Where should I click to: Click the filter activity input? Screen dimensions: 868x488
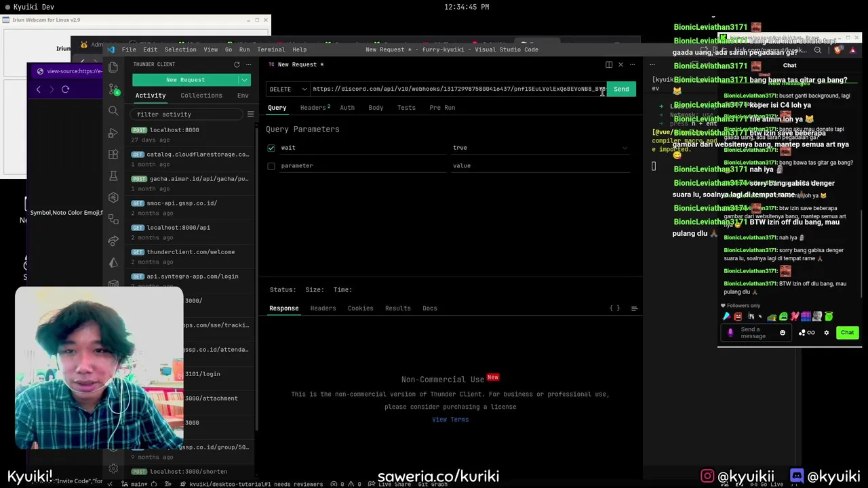tap(186, 115)
